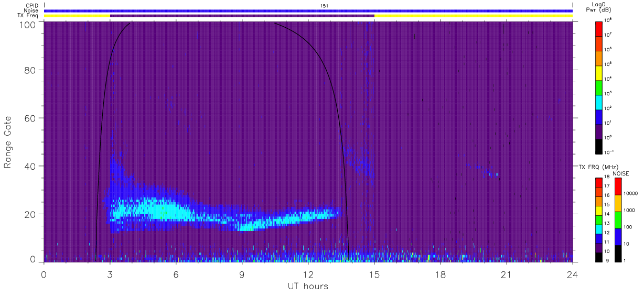Click the '15' tick label on UT axis
Image resolution: width=644 pixels, height=297 pixels.
point(374,274)
